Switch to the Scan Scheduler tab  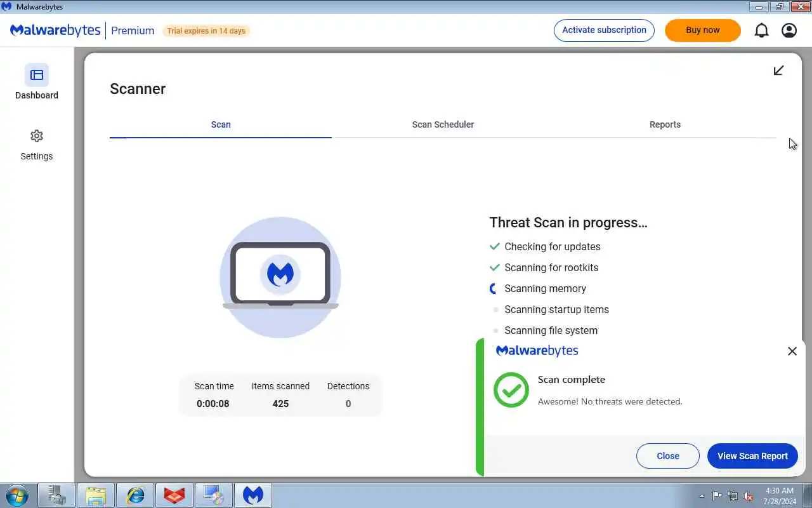pyautogui.click(x=443, y=124)
